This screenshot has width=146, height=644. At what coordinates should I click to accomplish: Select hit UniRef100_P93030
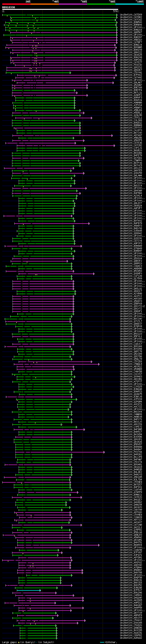(x=131, y=65)
